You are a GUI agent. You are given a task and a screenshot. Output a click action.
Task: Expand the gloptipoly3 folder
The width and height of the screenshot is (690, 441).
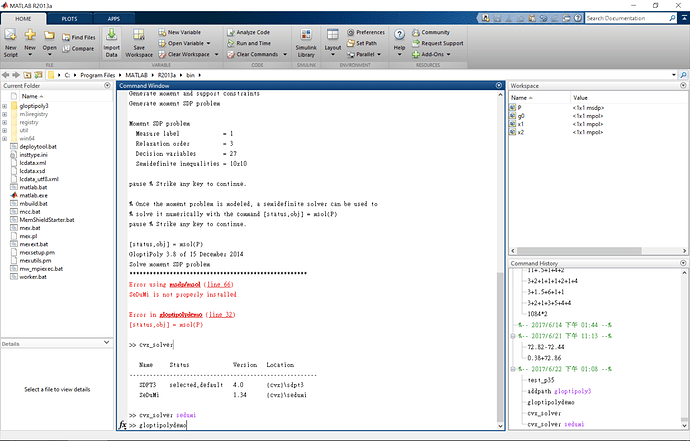[x=4, y=106]
